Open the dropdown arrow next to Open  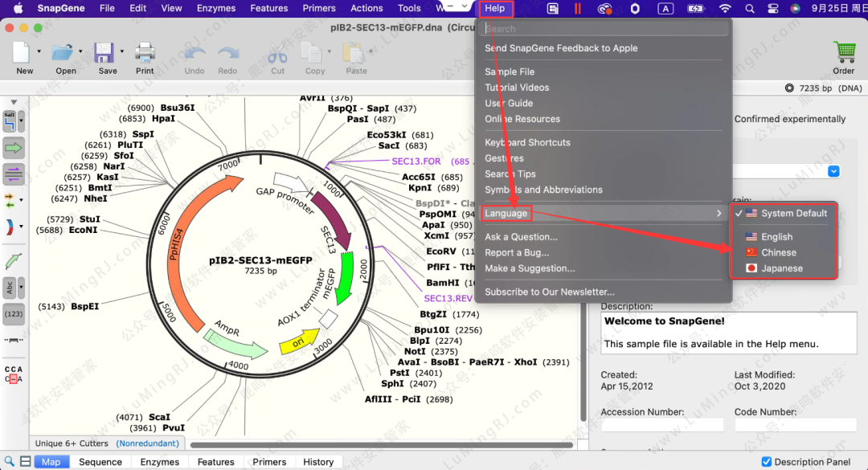pos(80,52)
